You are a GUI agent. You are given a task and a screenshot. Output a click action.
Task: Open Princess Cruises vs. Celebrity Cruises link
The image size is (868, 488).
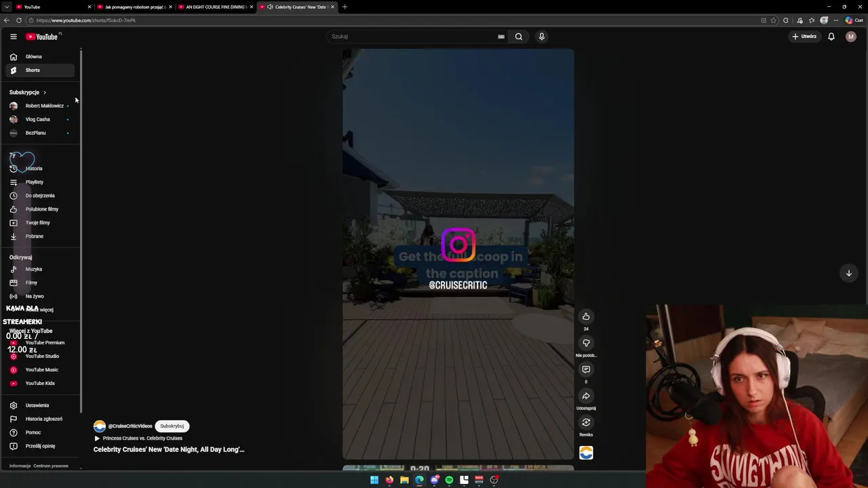[x=142, y=439]
